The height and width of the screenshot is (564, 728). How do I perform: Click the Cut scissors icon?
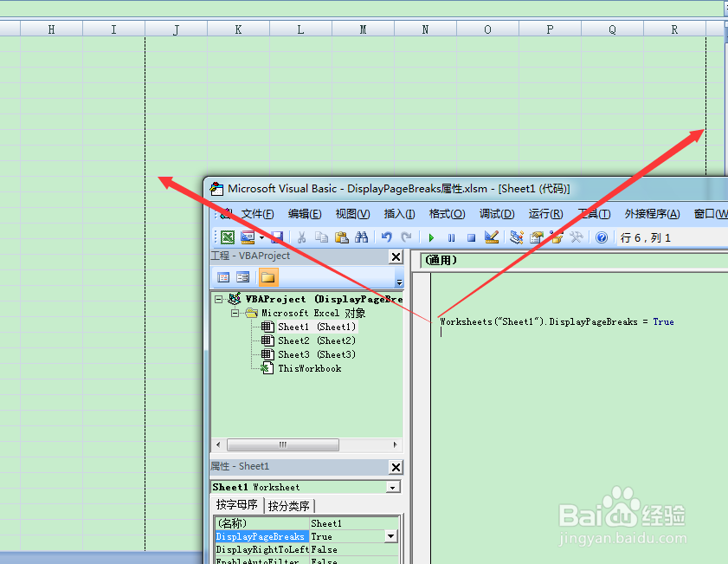click(x=302, y=237)
